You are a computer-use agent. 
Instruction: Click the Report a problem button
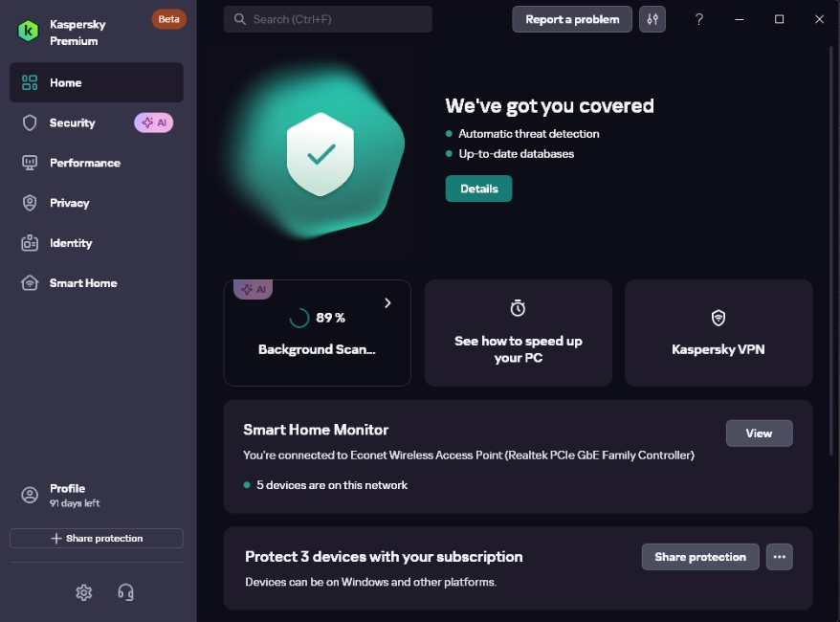point(572,19)
